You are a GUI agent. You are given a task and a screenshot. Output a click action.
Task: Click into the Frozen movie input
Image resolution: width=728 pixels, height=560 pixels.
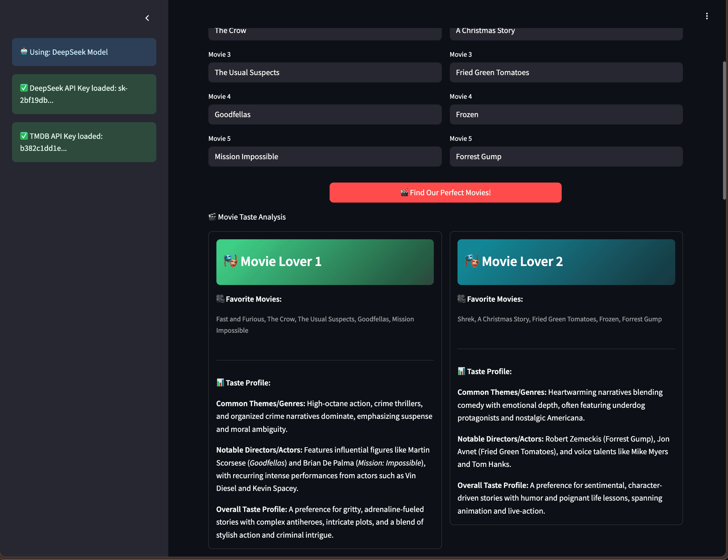click(x=566, y=114)
